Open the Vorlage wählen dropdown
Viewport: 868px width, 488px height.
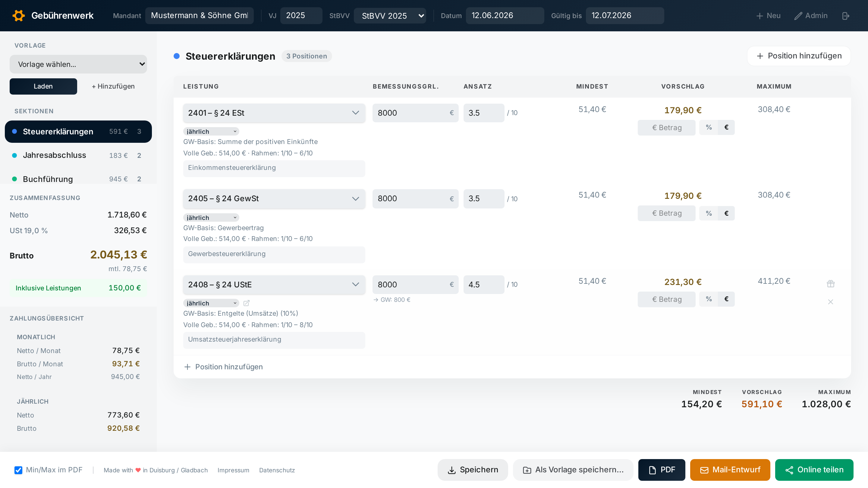point(78,64)
